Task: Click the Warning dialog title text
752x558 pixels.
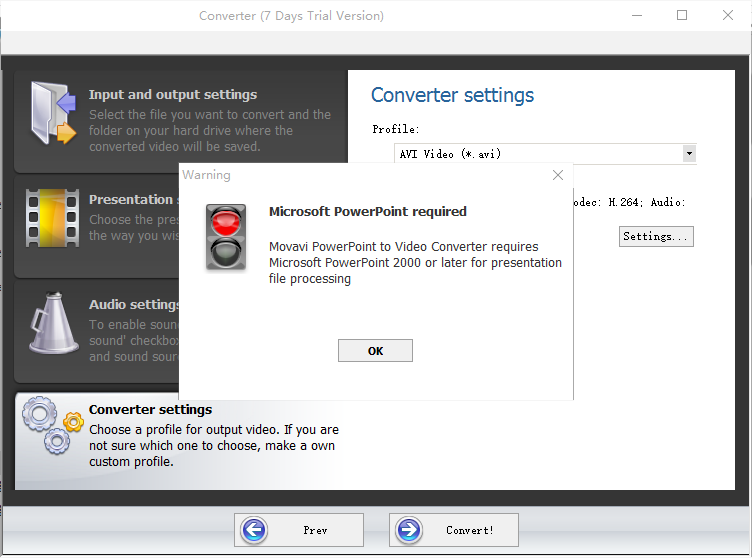Action: coord(206,175)
